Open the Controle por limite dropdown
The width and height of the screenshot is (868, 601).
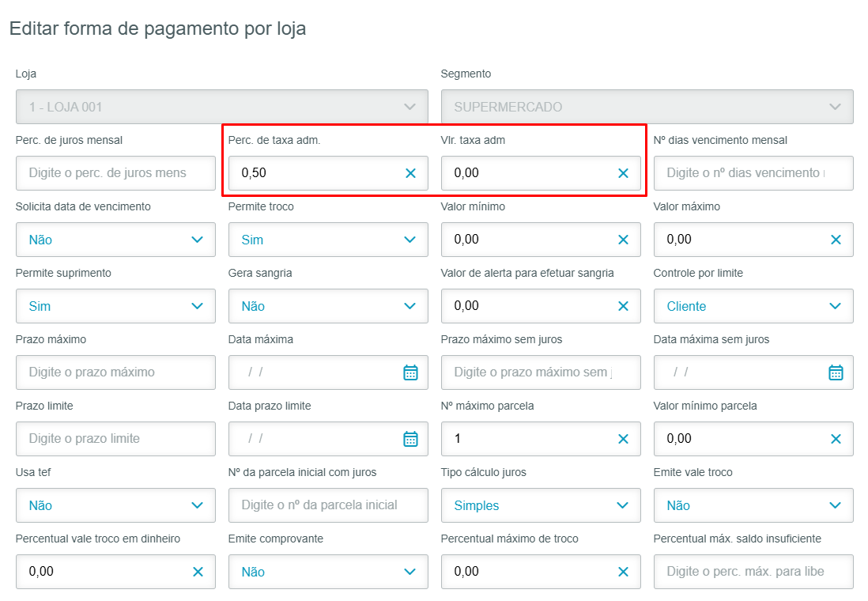[753, 306]
